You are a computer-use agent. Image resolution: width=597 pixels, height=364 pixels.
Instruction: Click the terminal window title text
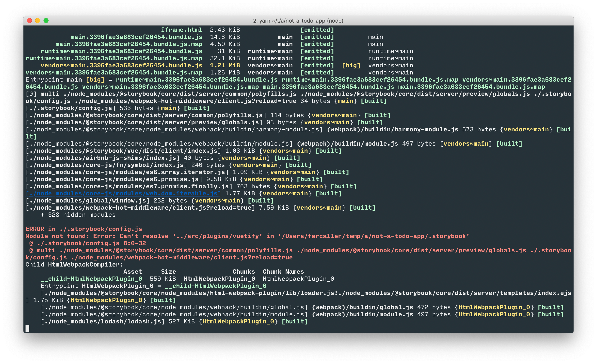[x=298, y=21]
